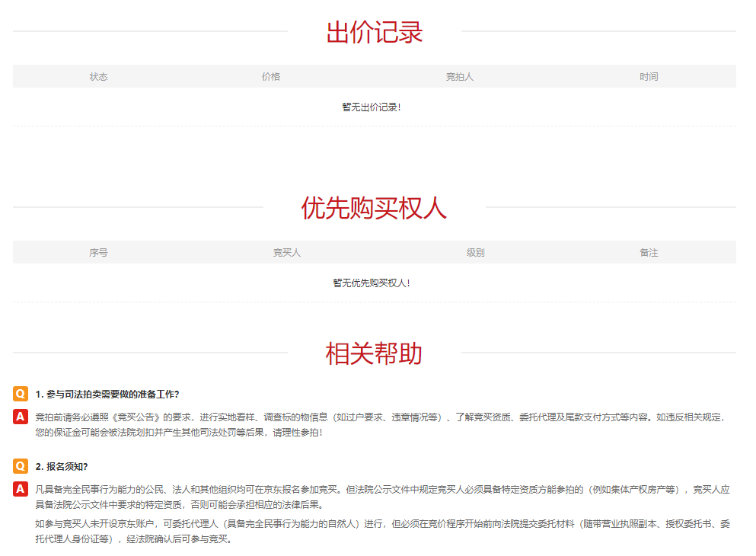Click the 竞拍人 column header

460,77
